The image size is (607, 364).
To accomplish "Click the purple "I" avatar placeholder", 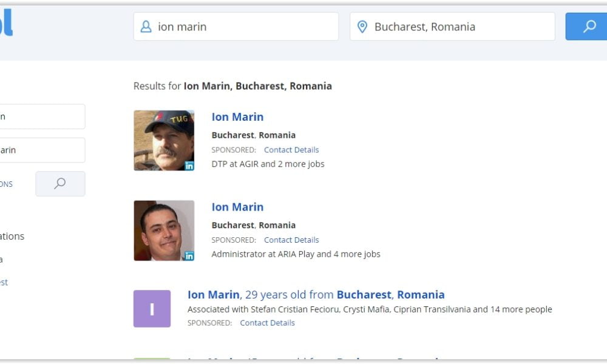I will [152, 309].
